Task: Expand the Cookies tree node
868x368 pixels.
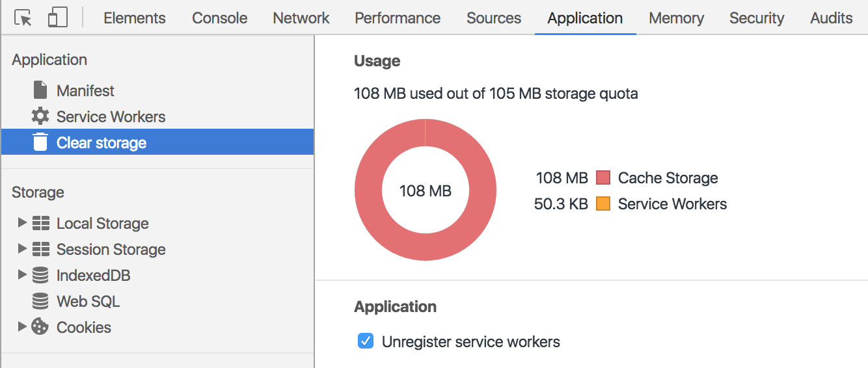Action: (x=22, y=327)
